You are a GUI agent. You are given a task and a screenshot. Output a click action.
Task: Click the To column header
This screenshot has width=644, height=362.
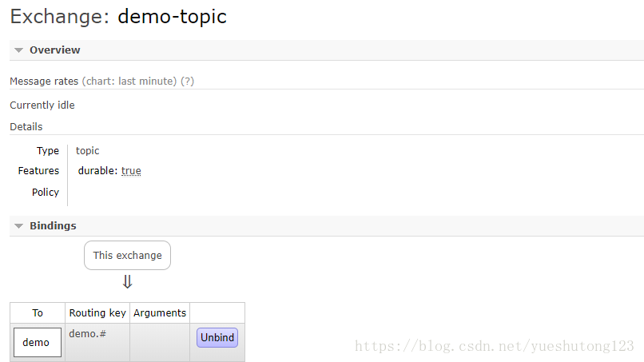pos(38,313)
